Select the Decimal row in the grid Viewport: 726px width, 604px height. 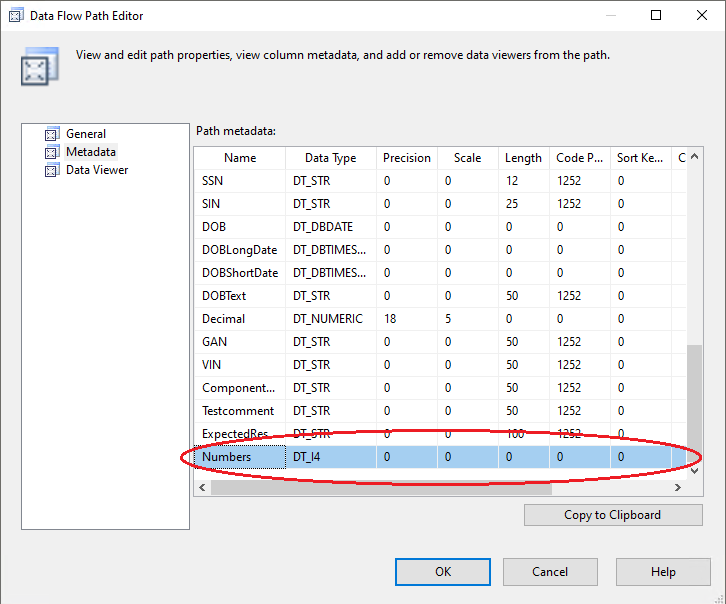(x=223, y=319)
